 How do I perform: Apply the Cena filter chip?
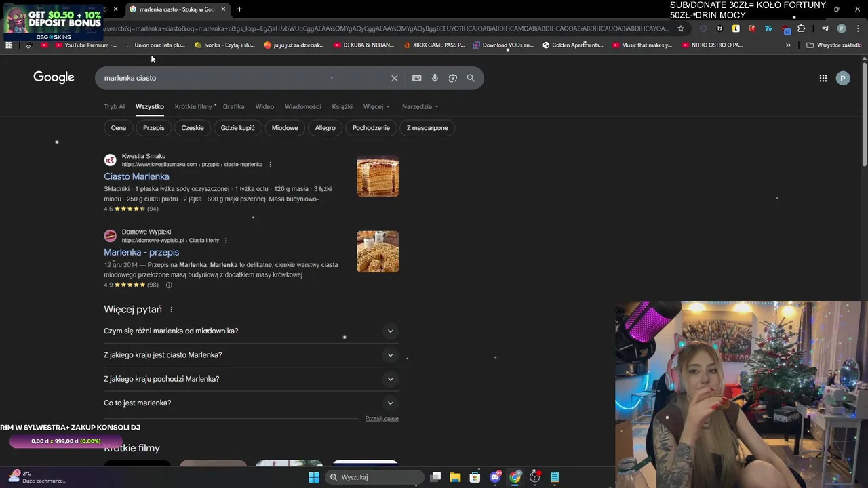coord(119,128)
